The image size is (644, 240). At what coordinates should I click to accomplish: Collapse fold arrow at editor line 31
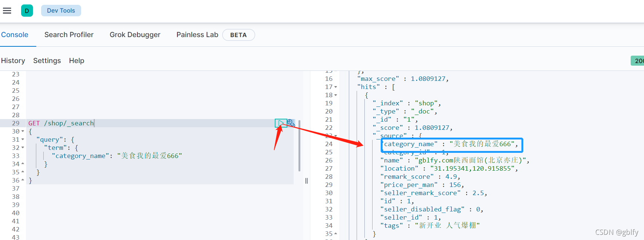pos(23,139)
